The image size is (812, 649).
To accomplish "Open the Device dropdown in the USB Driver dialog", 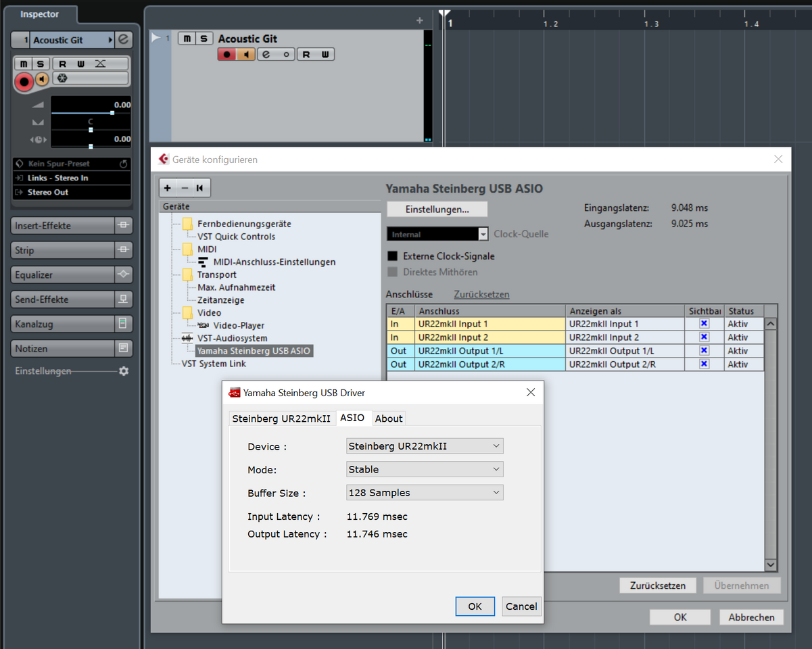I will pyautogui.click(x=425, y=446).
